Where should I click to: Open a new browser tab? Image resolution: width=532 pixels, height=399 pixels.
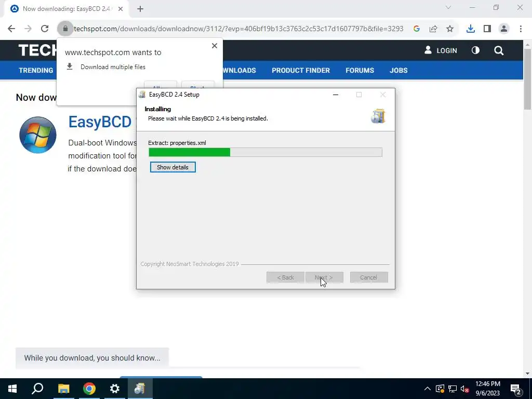tap(140, 9)
